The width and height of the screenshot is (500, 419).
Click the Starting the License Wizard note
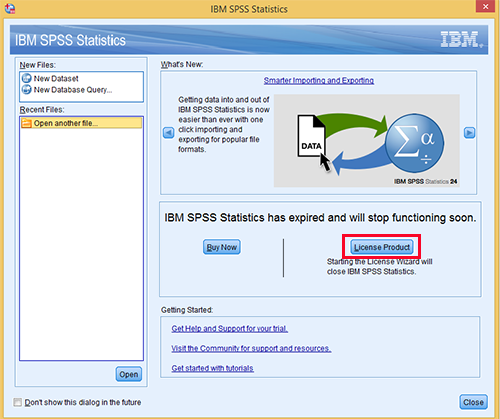tap(380, 267)
